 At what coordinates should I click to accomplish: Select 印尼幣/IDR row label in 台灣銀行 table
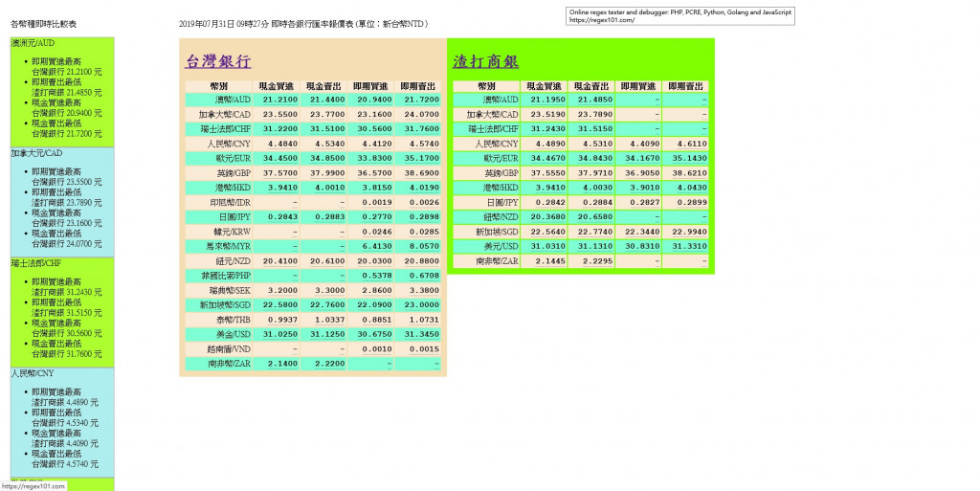point(230,202)
